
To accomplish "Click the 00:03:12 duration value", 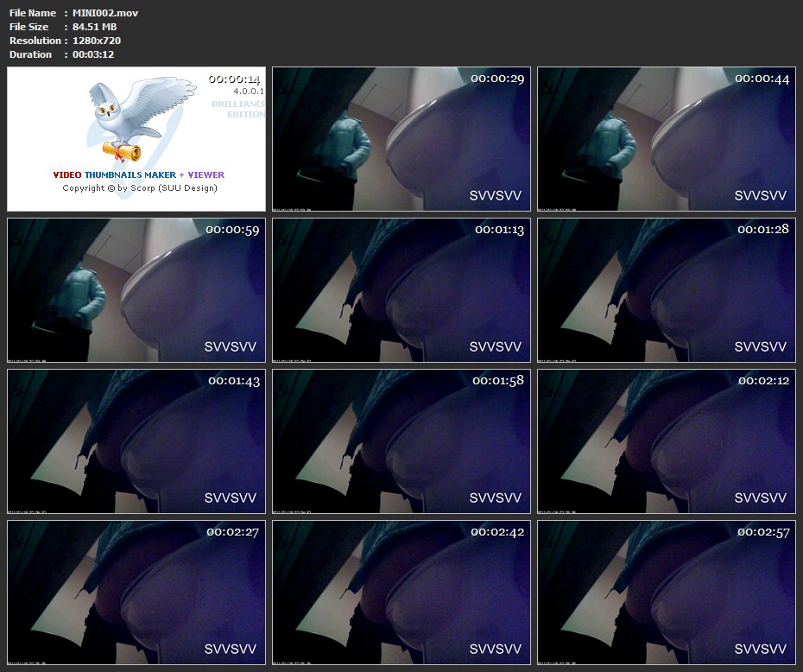I will (93, 54).
